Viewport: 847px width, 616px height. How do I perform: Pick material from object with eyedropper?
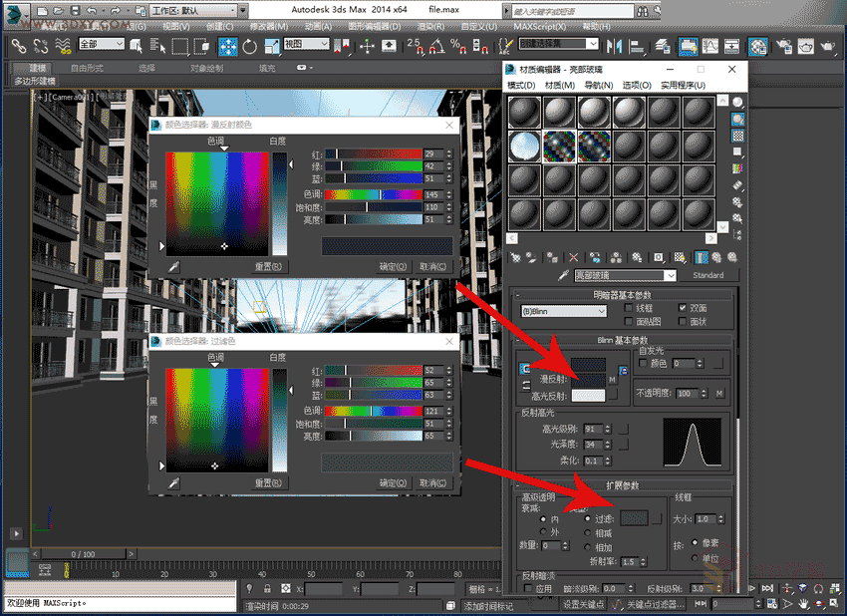[563, 275]
